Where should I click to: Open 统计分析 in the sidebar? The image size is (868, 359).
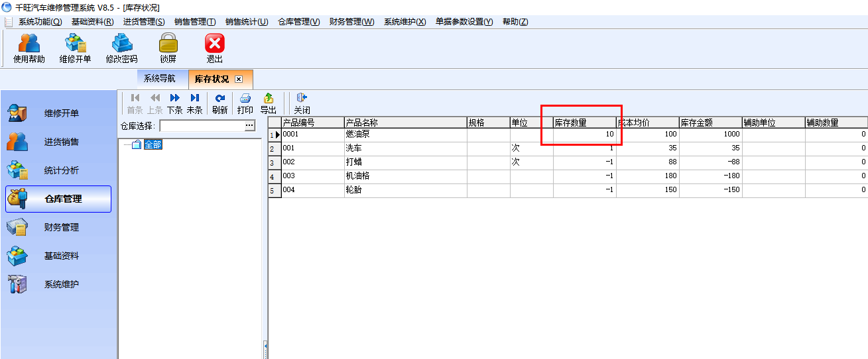58,170
